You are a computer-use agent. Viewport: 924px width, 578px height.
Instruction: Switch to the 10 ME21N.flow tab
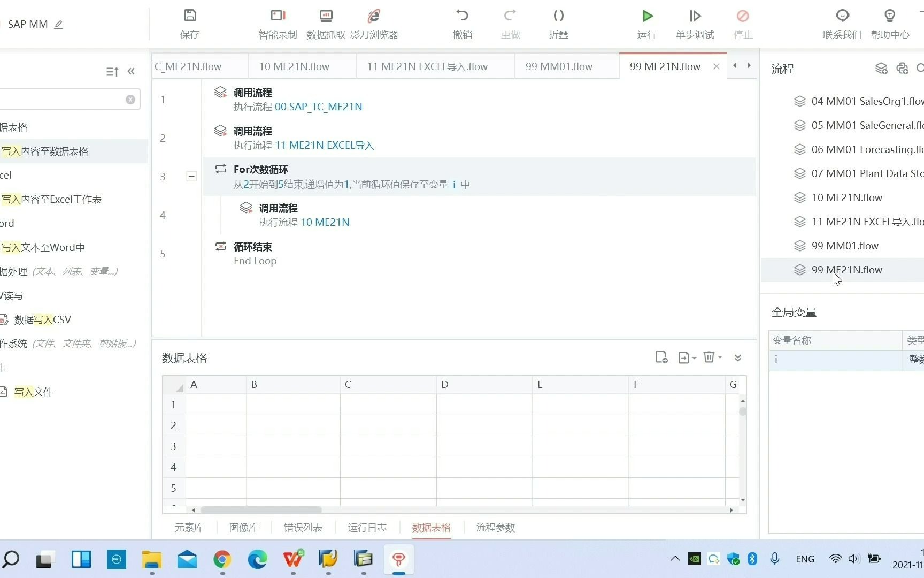coord(294,66)
